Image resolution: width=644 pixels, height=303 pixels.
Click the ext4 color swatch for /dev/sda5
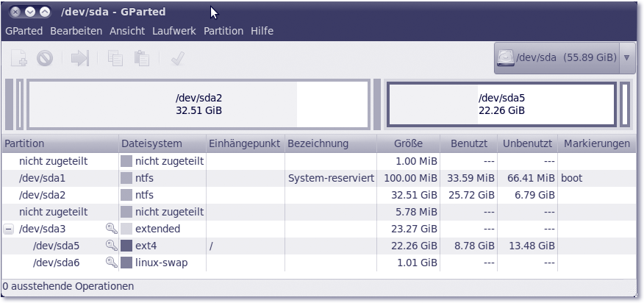click(126, 246)
